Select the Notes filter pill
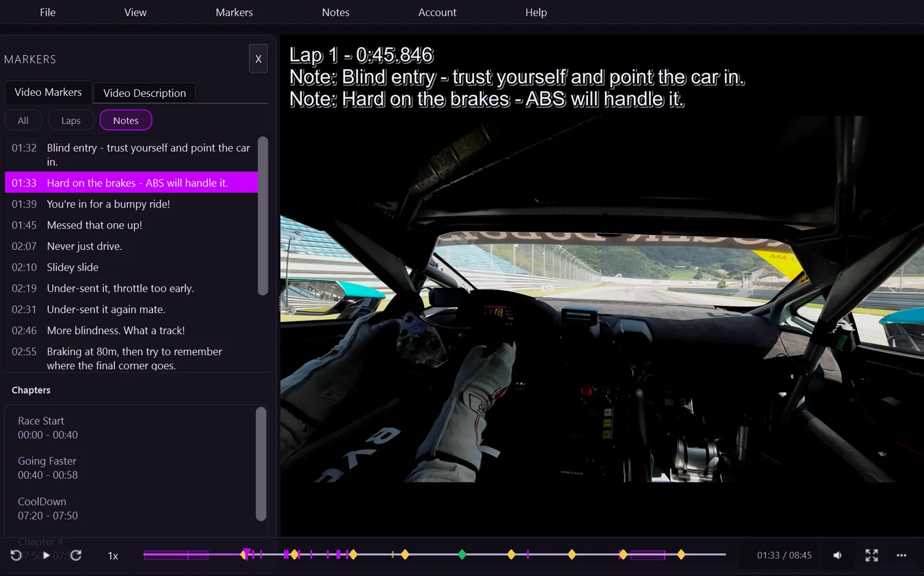 pos(126,121)
